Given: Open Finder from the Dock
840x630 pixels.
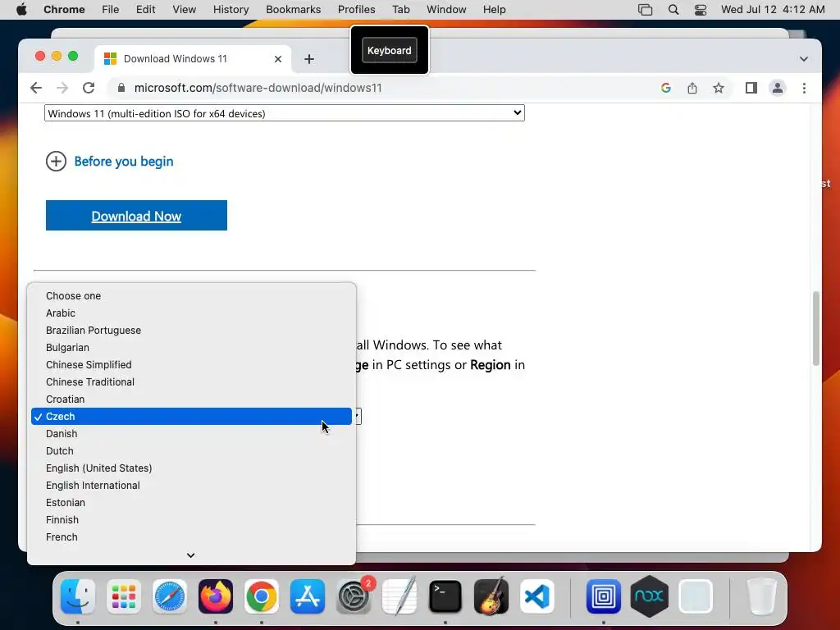Looking at the screenshot, I should (78, 596).
